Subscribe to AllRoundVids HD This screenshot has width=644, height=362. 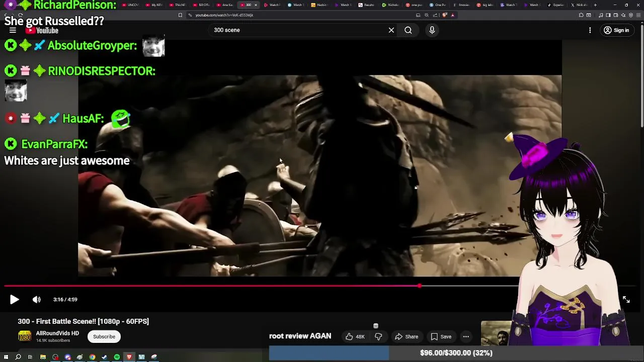[104, 337]
